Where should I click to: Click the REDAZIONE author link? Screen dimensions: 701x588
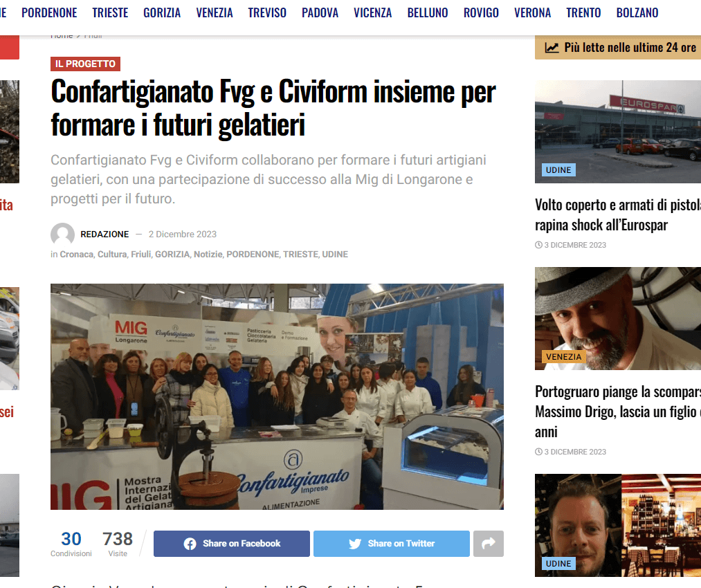pos(104,234)
